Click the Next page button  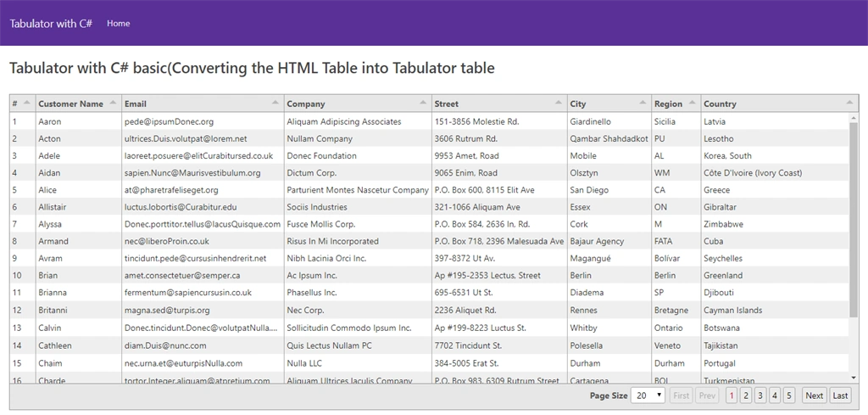point(815,395)
